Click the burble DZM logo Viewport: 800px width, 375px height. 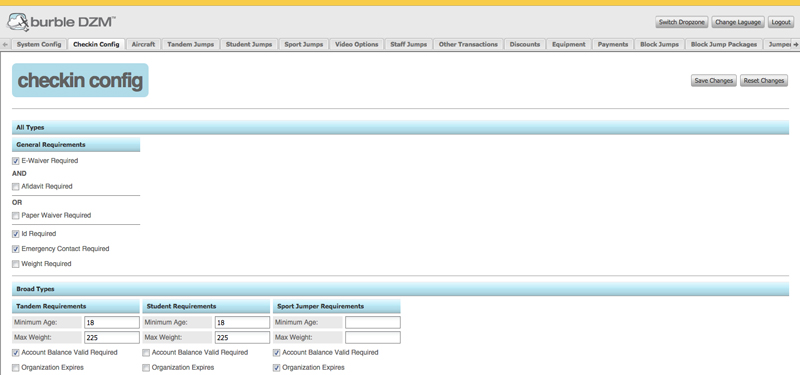click(61, 22)
